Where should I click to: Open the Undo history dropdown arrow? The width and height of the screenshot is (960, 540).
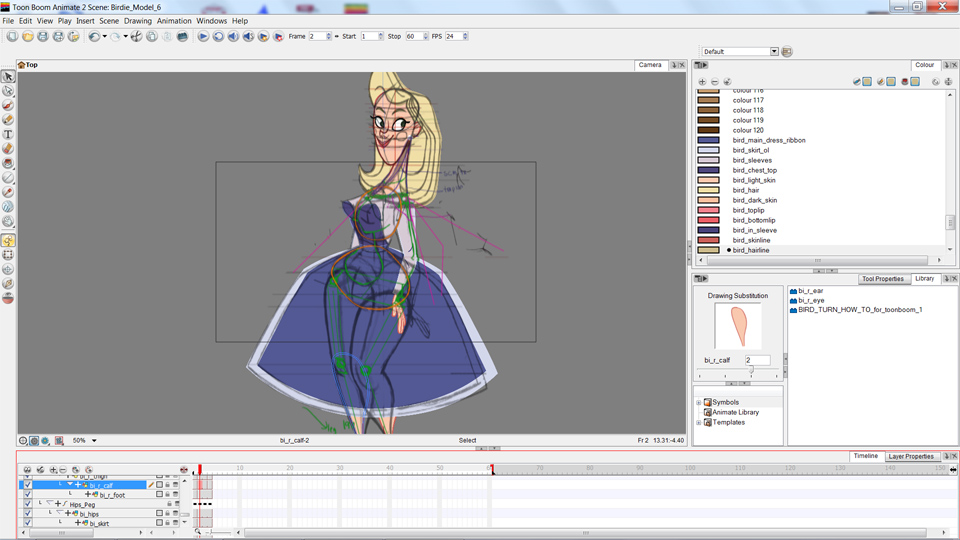point(105,37)
